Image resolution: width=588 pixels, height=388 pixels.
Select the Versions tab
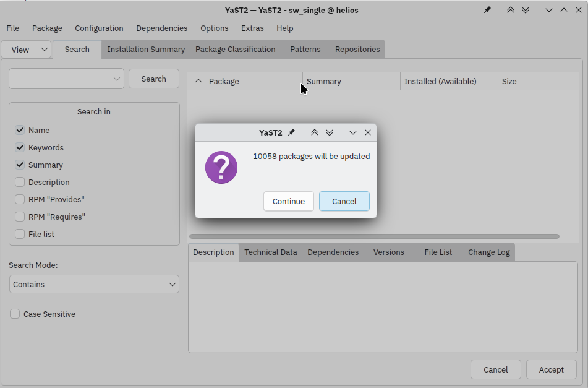coord(388,252)
